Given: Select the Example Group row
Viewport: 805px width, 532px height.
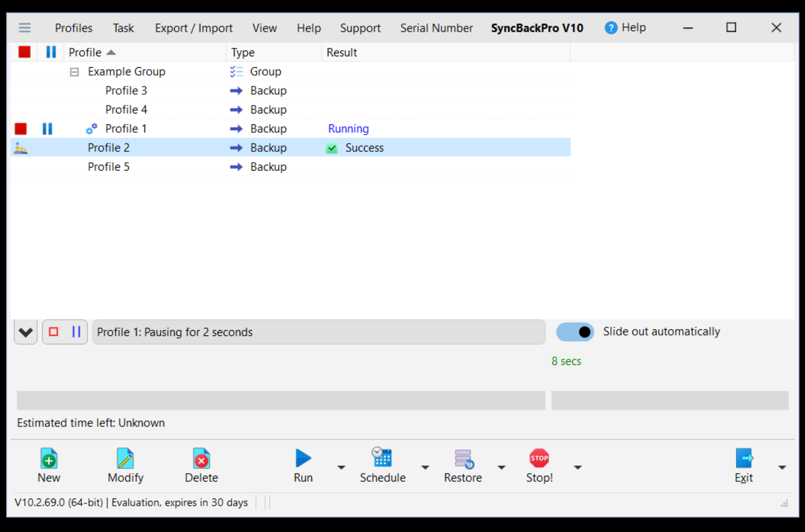Looking at the screenshot, I should click(x=290, y=71).
